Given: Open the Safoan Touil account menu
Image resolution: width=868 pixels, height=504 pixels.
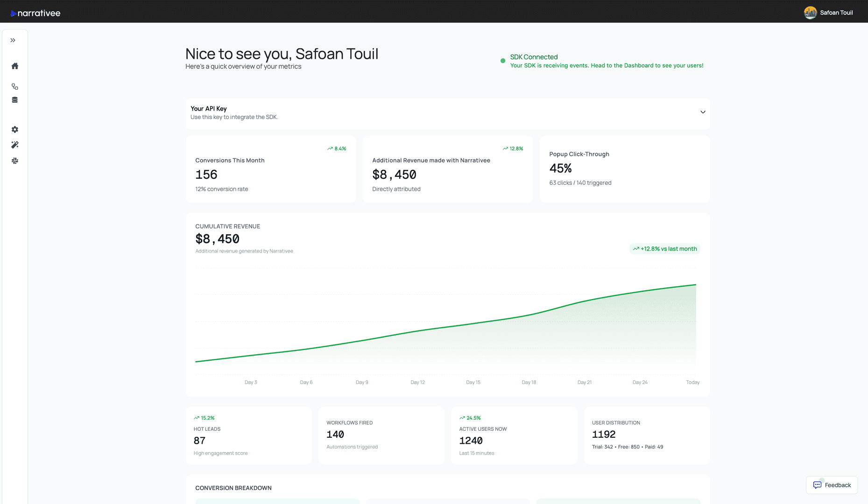Looking at the screenshot, I should pos(836,13).
